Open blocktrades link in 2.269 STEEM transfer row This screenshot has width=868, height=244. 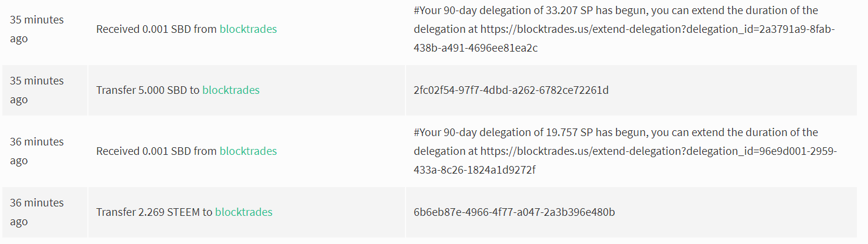click(243, 212)
